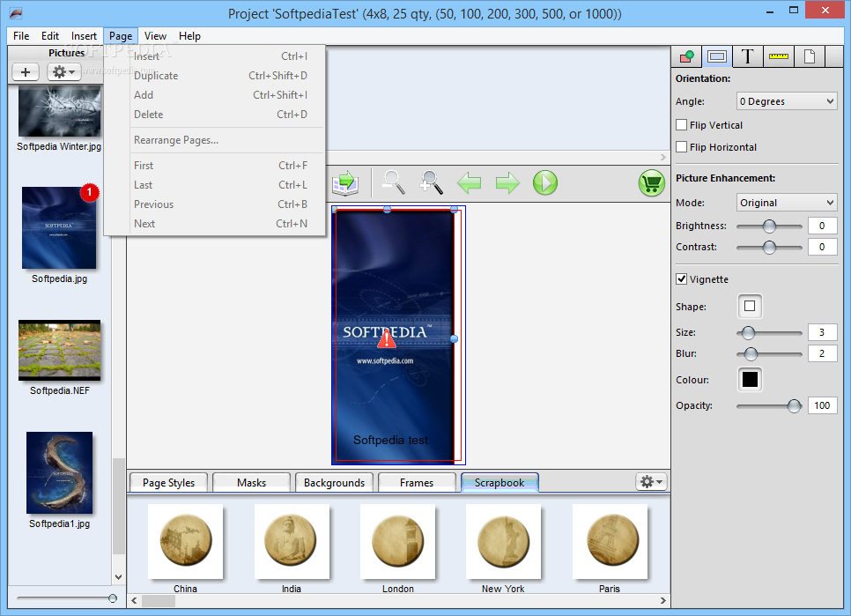This screenshot has height=616, width=851.
Task: Select the China scrapbook style
Action: click(x=185, y=542)
